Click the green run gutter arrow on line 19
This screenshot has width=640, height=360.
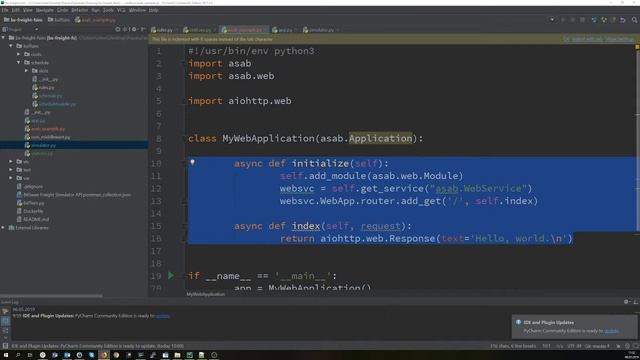(171, 276)
